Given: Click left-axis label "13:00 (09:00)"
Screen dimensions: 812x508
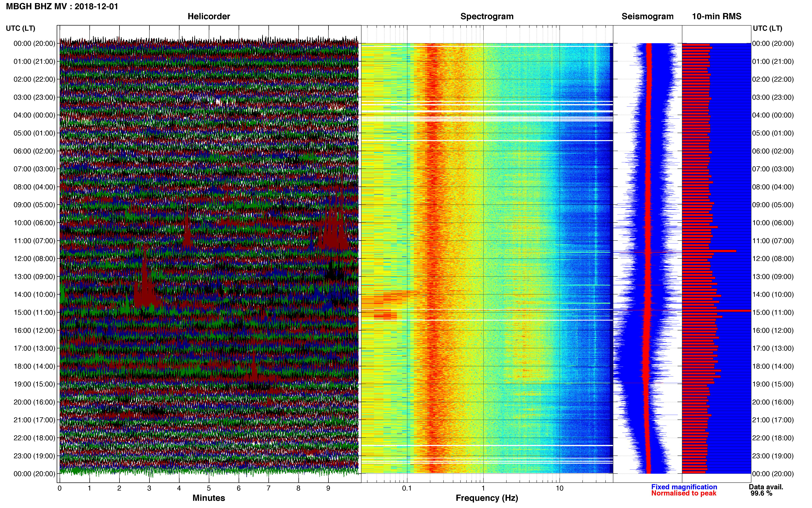Looking at the screenshot, I should pos(34,277).
